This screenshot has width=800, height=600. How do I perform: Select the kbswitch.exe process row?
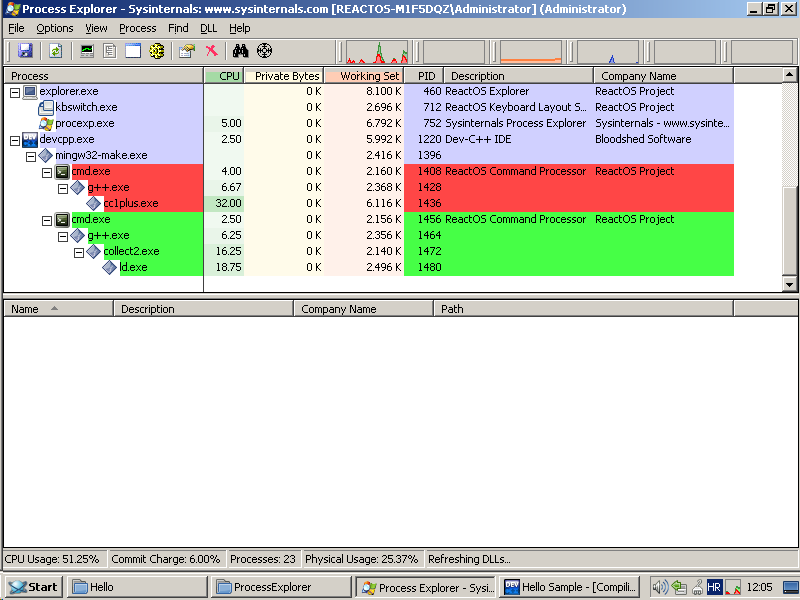369,108
